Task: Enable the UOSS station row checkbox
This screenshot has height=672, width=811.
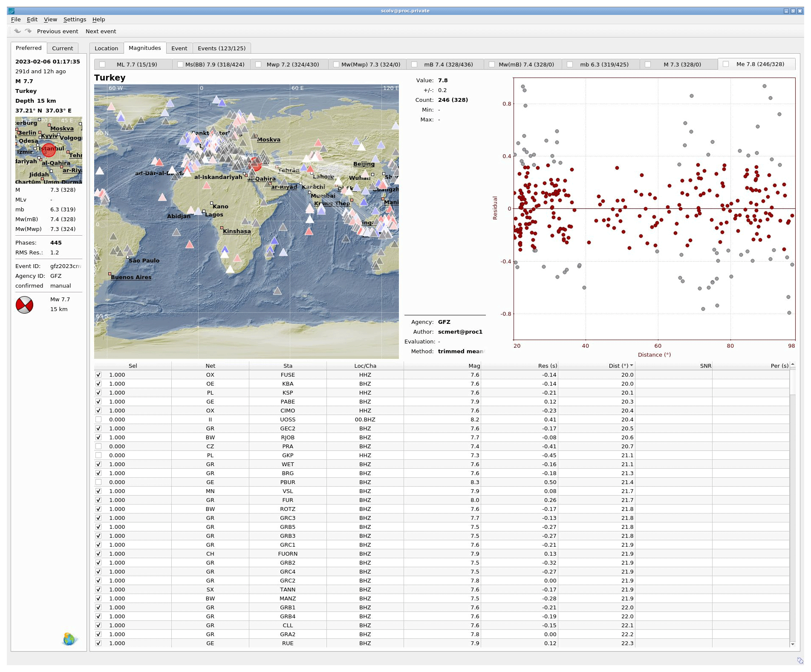Action: pyautogui.click(x=98, y=420)
